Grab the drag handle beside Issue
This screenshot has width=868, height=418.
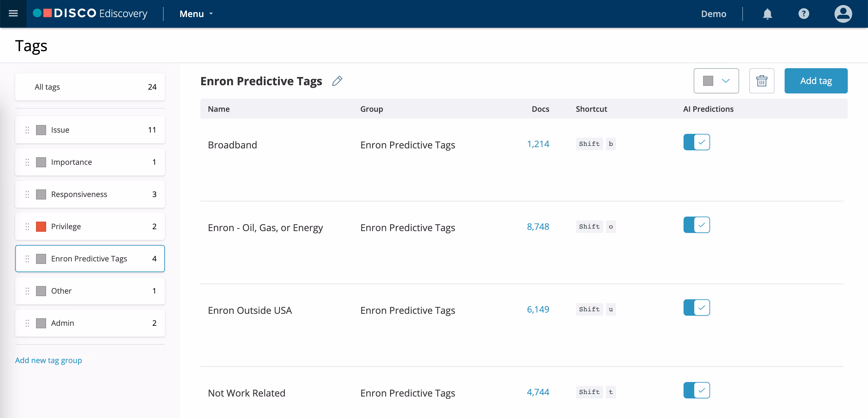(27, 130)
